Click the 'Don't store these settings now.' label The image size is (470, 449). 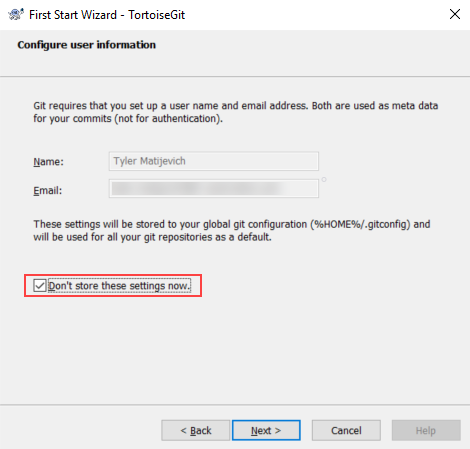coord(119,286)
